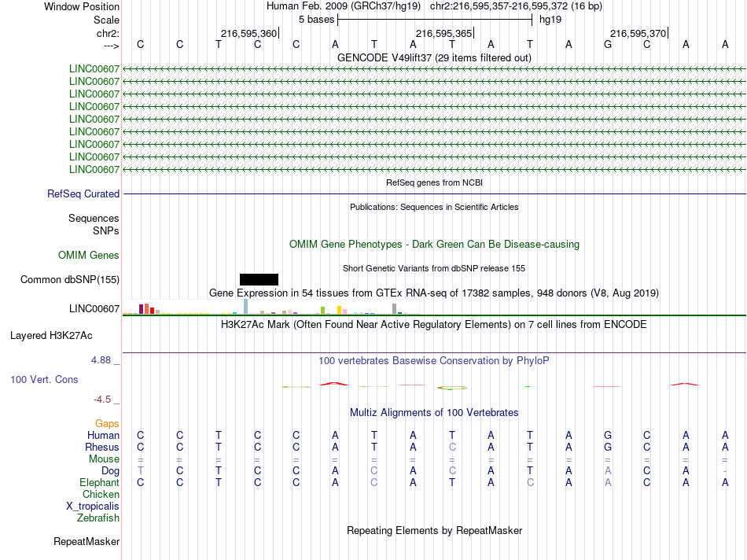Click the G base in the top ruler sequence

(x=607, y=44)
